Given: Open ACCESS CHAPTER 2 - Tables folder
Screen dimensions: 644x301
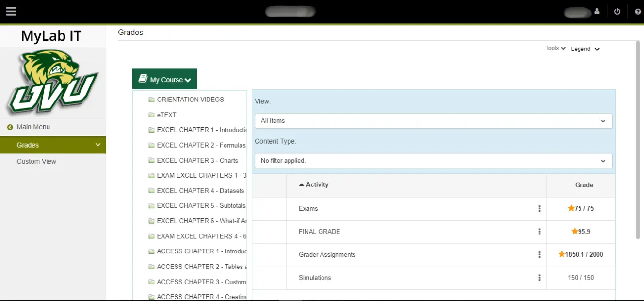Looking at the screenshot, I should [201, 267].
